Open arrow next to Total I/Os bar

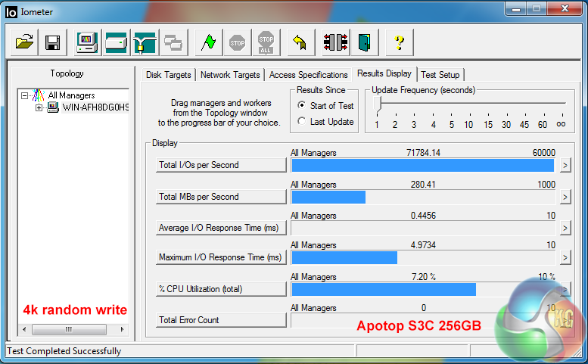click(565, 166)
